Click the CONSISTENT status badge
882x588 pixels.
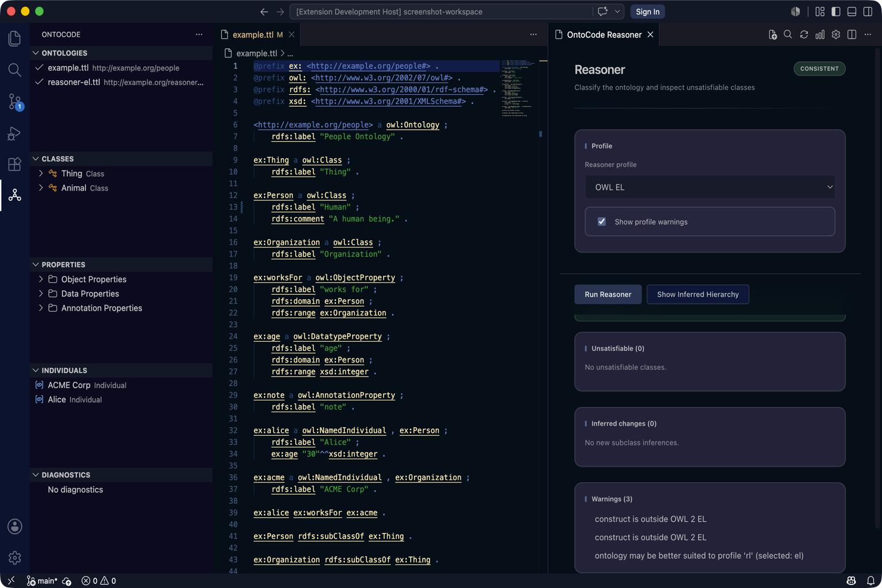click(819, 69)
